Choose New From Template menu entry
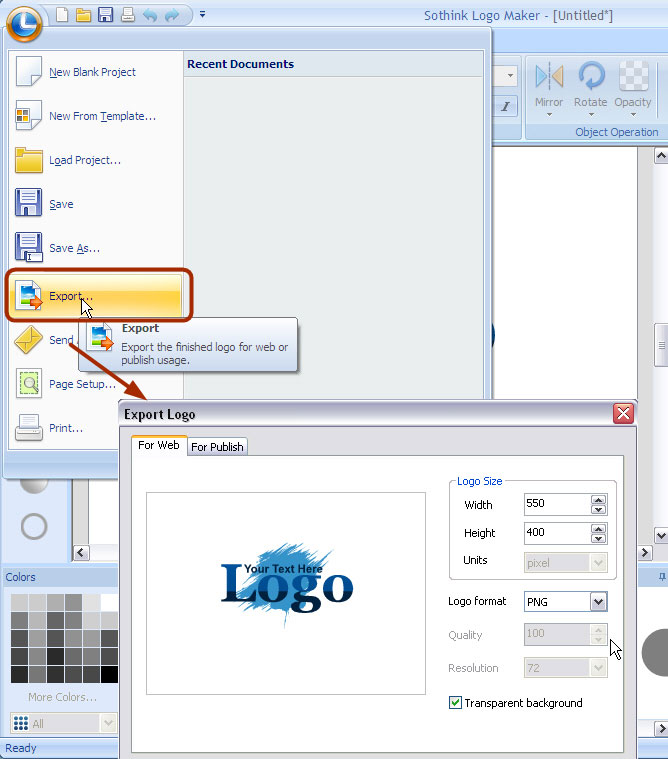Image resolution: width=668 pixels, height=759 pixels. click(96, 116)
